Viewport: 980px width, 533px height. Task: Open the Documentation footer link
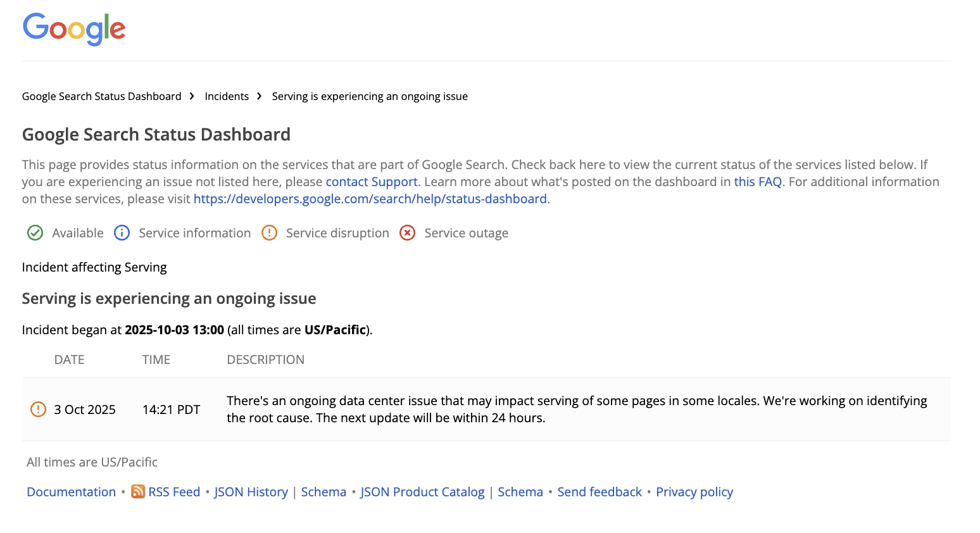[71, 492]
